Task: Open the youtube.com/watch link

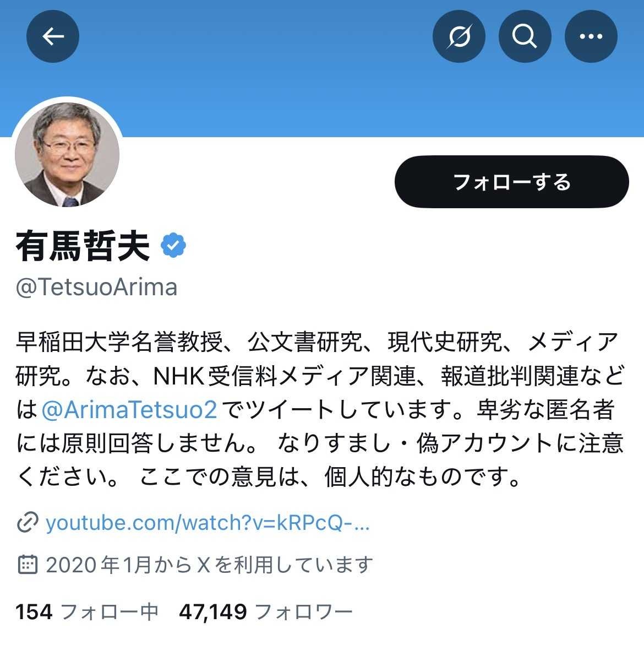Action: coord(208,522)
